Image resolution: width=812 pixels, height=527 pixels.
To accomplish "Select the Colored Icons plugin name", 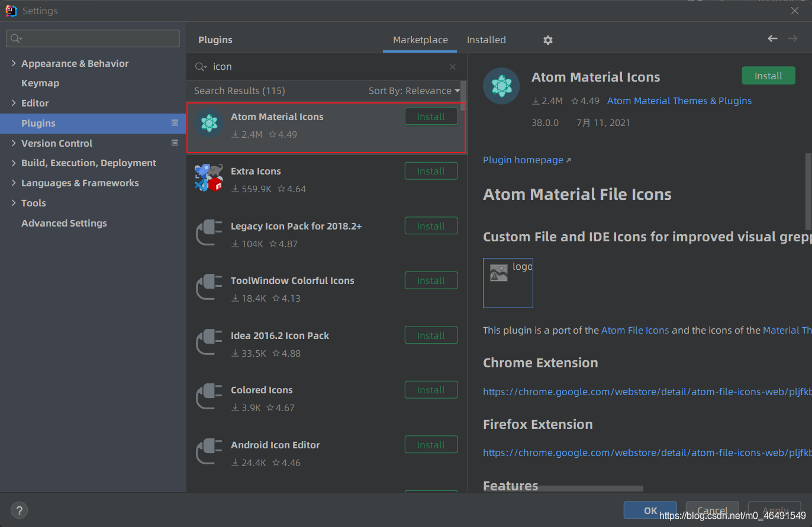I will point(262,390).
